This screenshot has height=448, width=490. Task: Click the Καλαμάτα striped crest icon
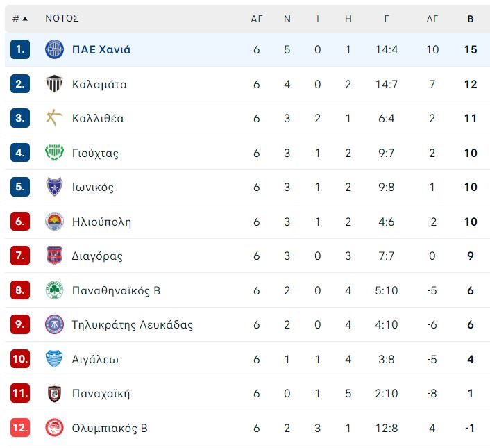coord(54,84)
